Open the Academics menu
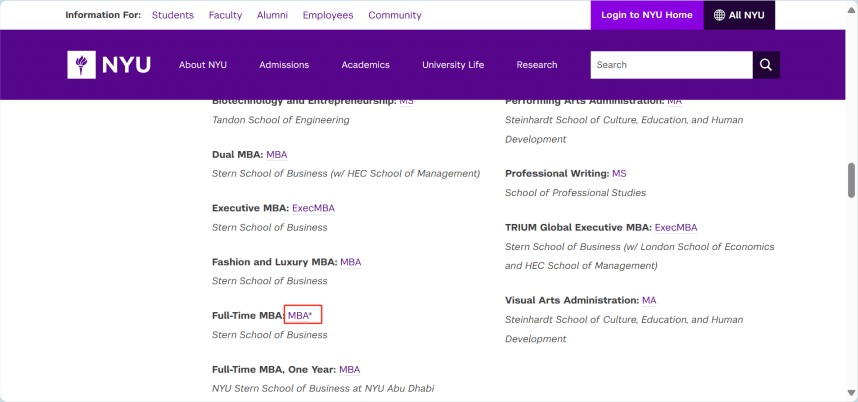The width and height of the screenshot is (858, 402). [x=366, y=65]
